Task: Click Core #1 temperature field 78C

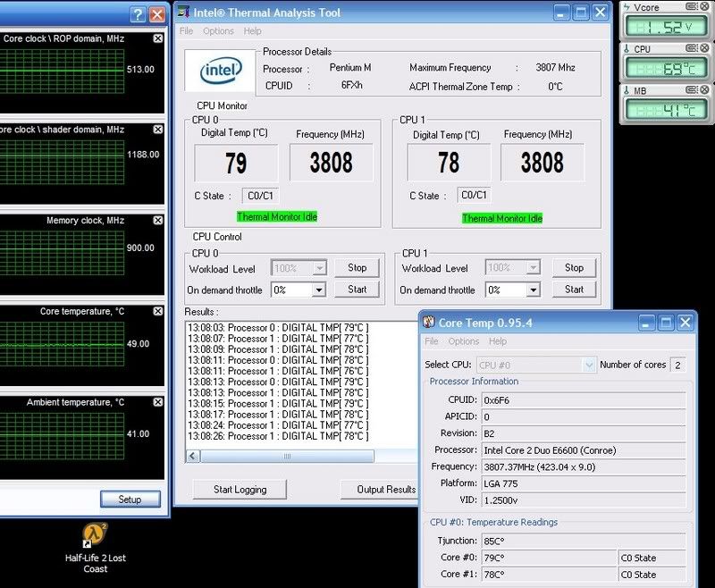Action: (x=549, y=575)
